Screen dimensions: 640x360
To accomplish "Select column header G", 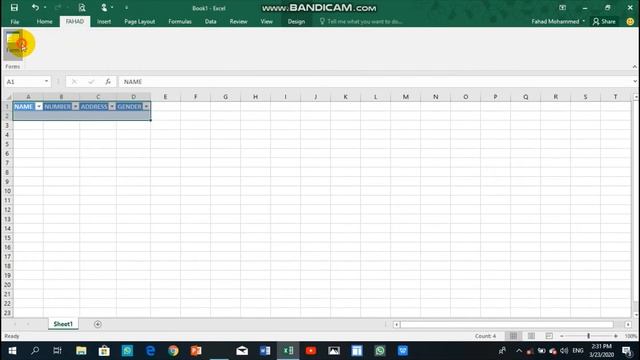I will click(x=225, y=97).
